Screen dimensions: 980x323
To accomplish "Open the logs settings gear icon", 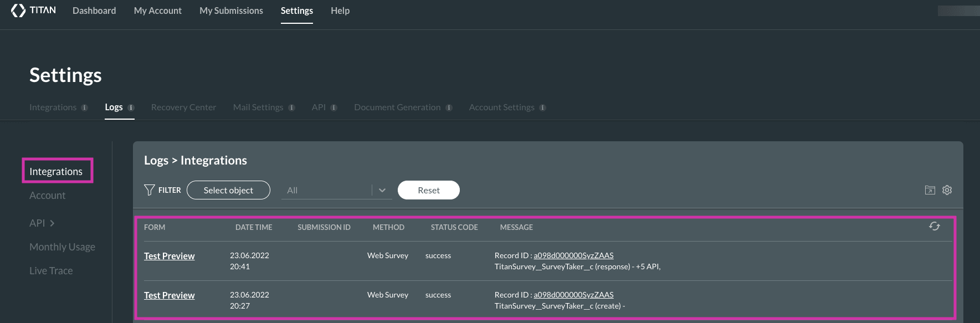I will pyautogui.click(x=947, y=190).
